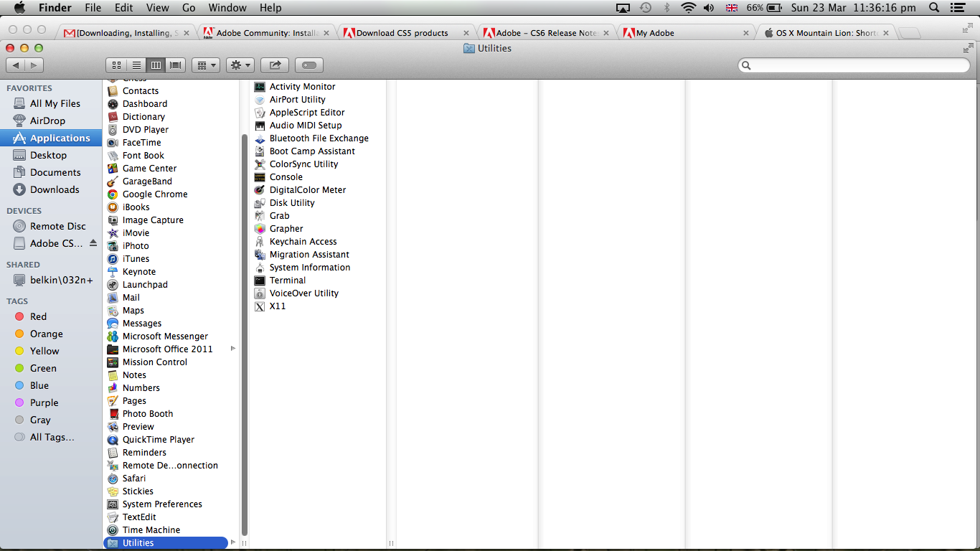
Task: Open the Edit menu
Action: (x=124, y=8)
